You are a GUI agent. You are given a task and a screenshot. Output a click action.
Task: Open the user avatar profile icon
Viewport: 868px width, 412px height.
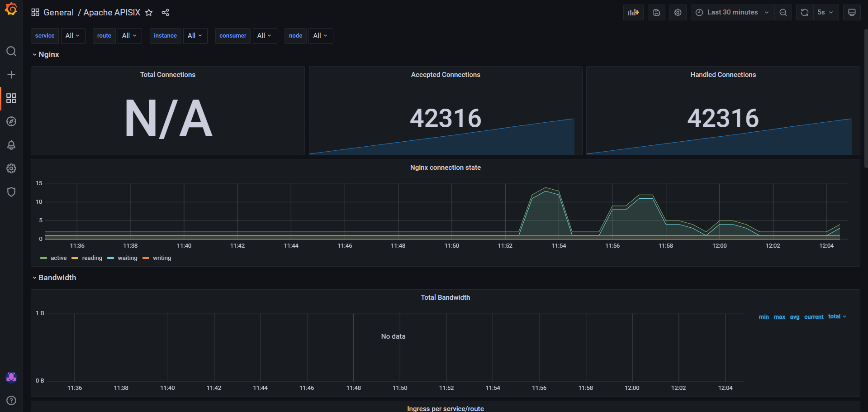[x=11, y=377]
